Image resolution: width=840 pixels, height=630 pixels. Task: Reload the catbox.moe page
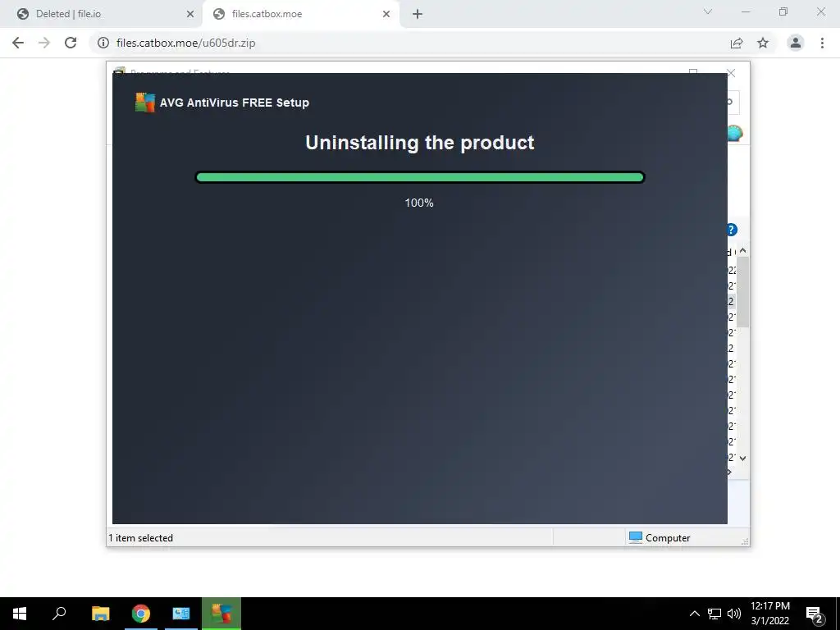[x=71, y=43]
